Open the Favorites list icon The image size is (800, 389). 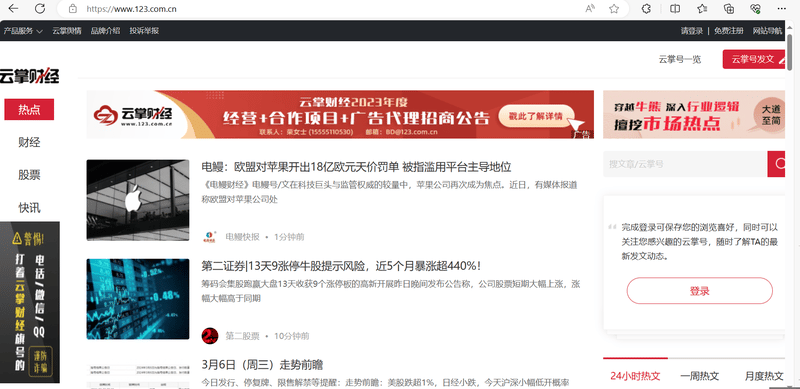tap(702, 9)
